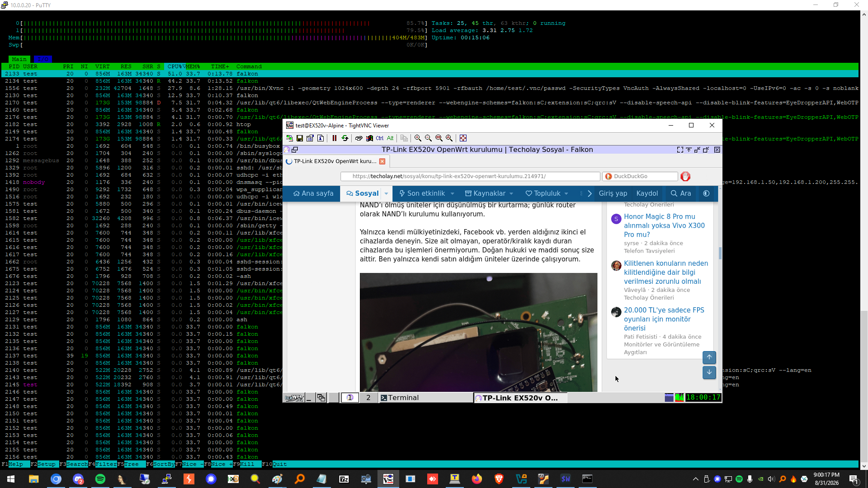The width and height of the screenshot is (868, 488).
Task: Click the Falkon window close button in title bar
Action: 717,150
